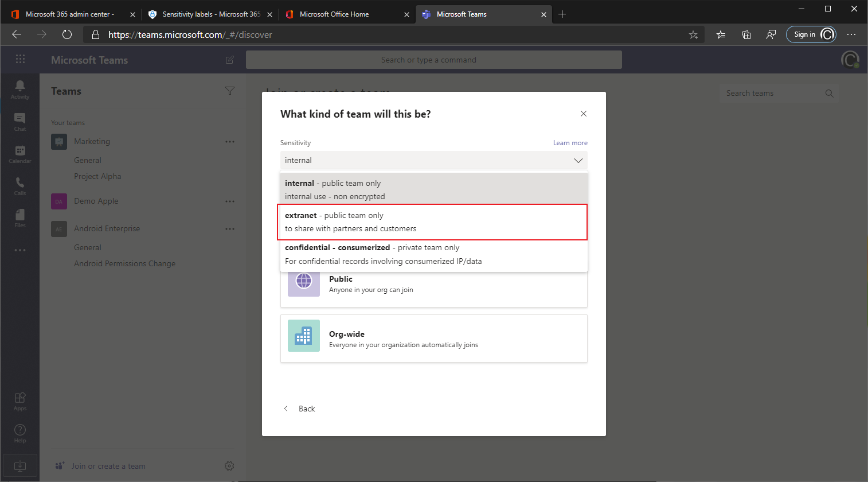The height and width of the screenshot is (482, 868).
Task: Click the download desktop app icon
Action: coord(20,465)
